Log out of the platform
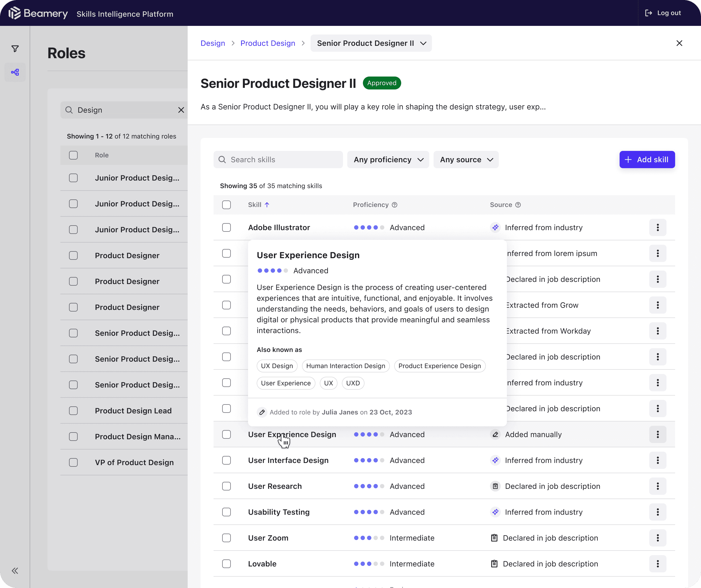This screenshot has height=588, width=701. click(663, 13)
